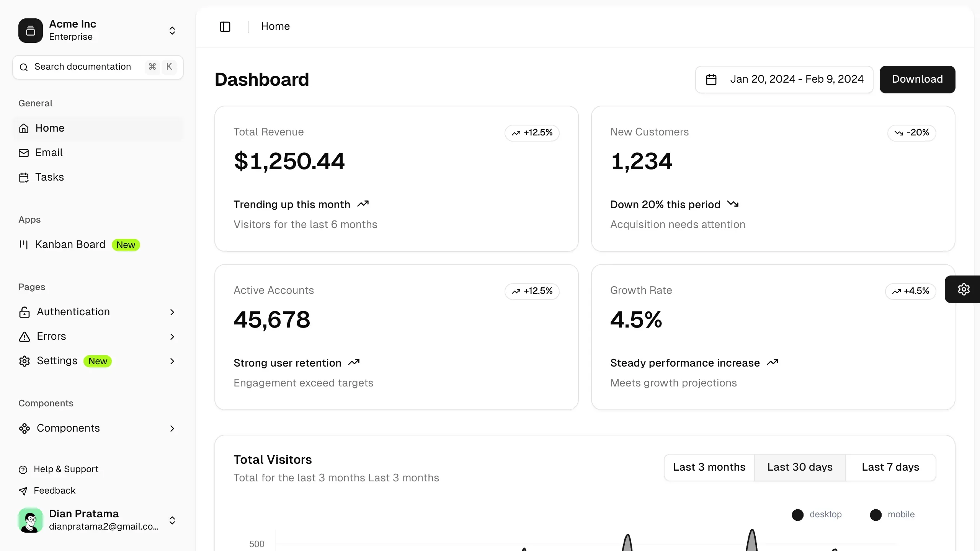The width and height of the screenshot is (980, 551).
Task: Expand the Acme Inc workspace switcher
Action: 172,31
